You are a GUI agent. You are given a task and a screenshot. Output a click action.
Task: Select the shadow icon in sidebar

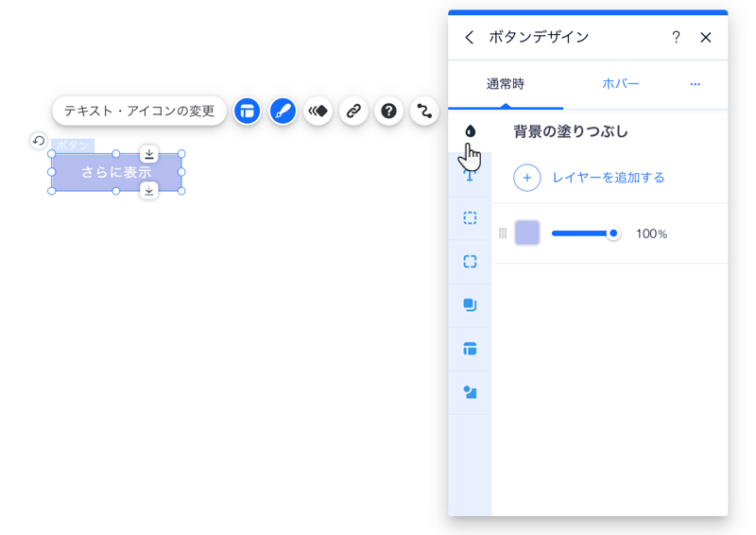[470, 305]
